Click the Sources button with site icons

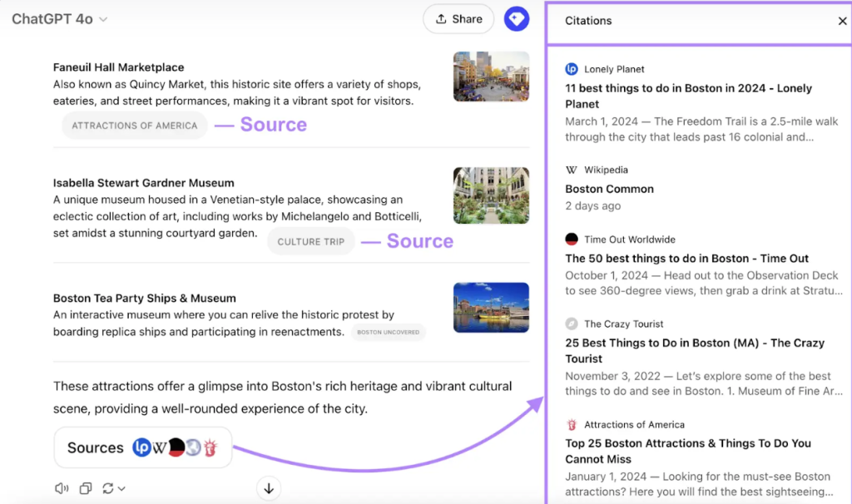(x=143, y=447)
